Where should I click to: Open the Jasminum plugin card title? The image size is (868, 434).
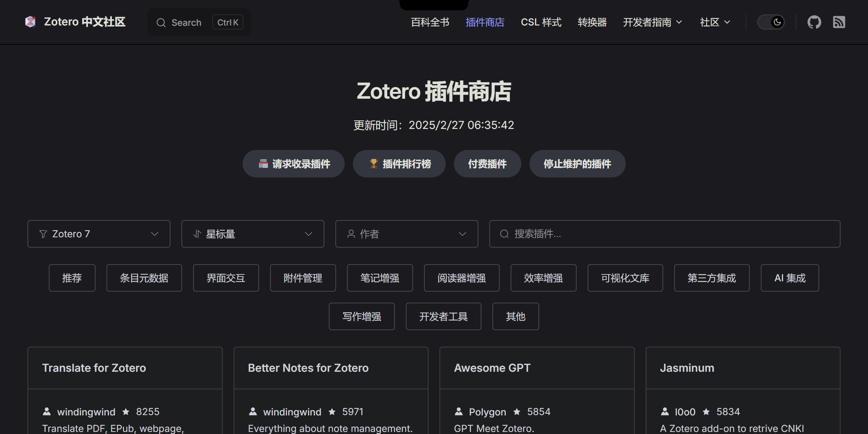tap(687, 368)
